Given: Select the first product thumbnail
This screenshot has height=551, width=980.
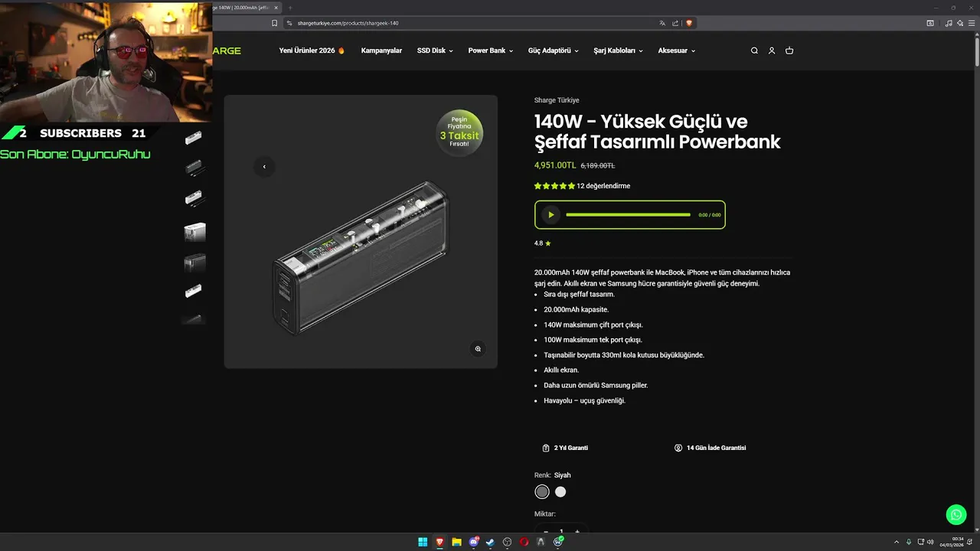Looking at the screenshot, I should pos(194,138).
